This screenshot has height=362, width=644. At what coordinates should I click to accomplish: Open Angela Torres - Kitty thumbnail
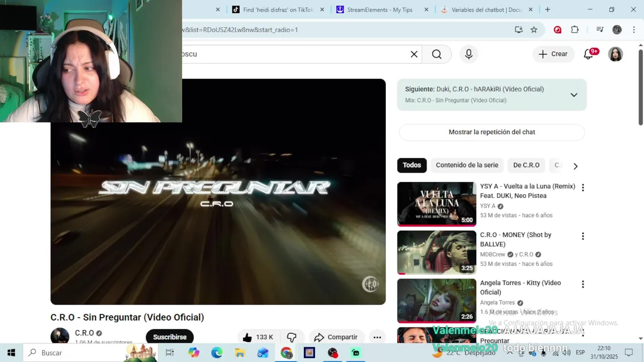437,301
